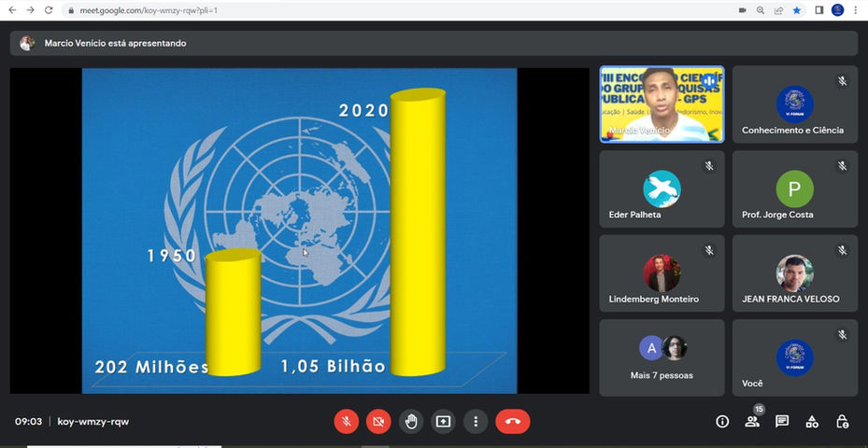The height and width of the screenshot is (448, 868).
Task: Click participant count badge showing 15
Action: [759, 410]
